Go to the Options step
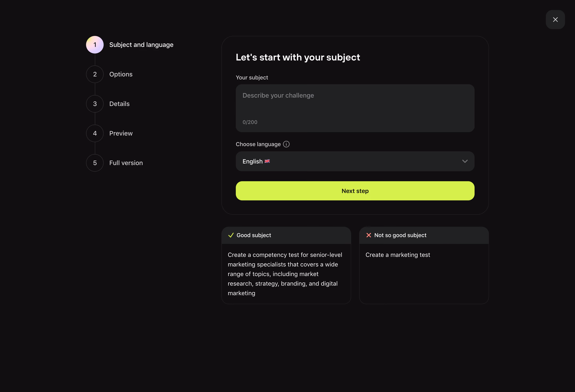 [121, 74]
